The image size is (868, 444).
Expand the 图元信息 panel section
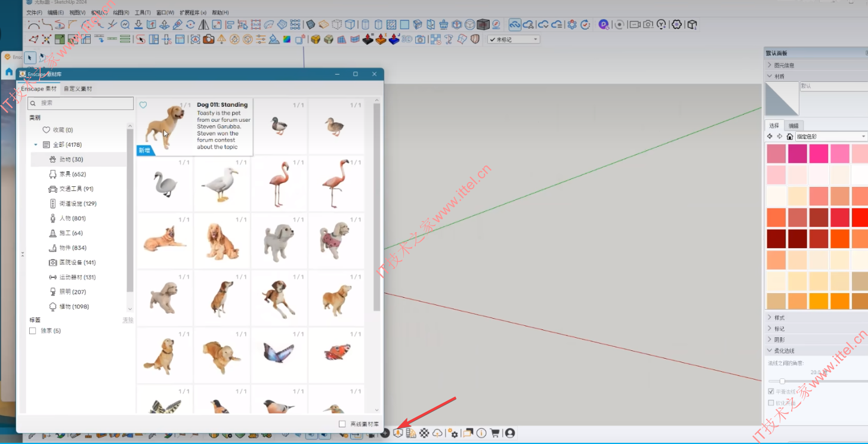pyautogui.click(x=816, y=65)
